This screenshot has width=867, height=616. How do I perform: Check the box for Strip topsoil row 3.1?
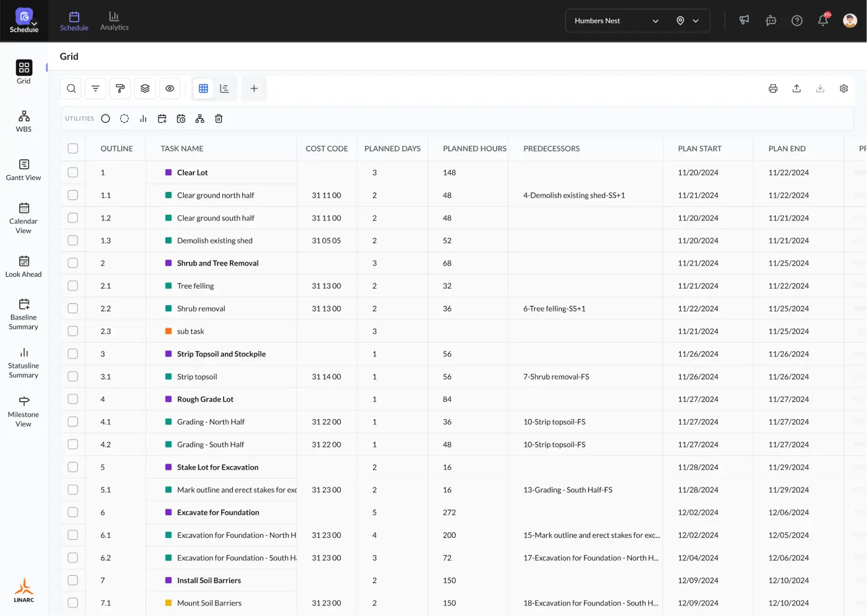(x=72, y=376)
